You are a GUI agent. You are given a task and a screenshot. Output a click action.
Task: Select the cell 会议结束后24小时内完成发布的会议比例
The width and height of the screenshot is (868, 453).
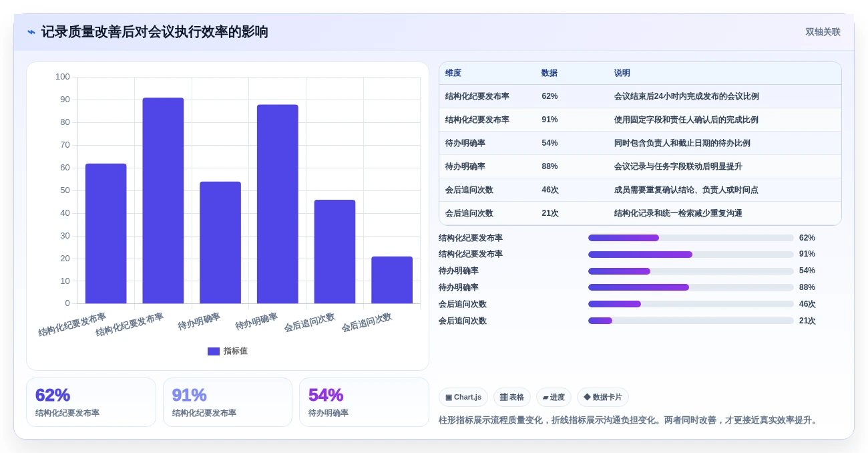click(x=686, y=96)
